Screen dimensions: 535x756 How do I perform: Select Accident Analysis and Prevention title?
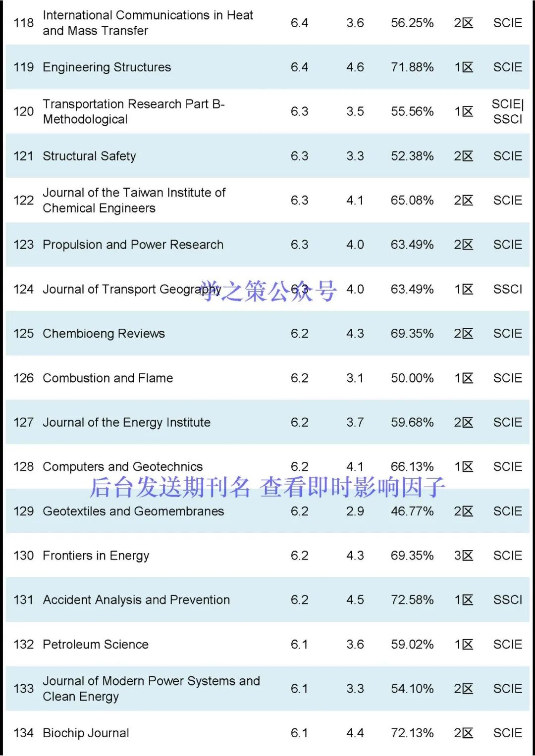coord(136,600)
